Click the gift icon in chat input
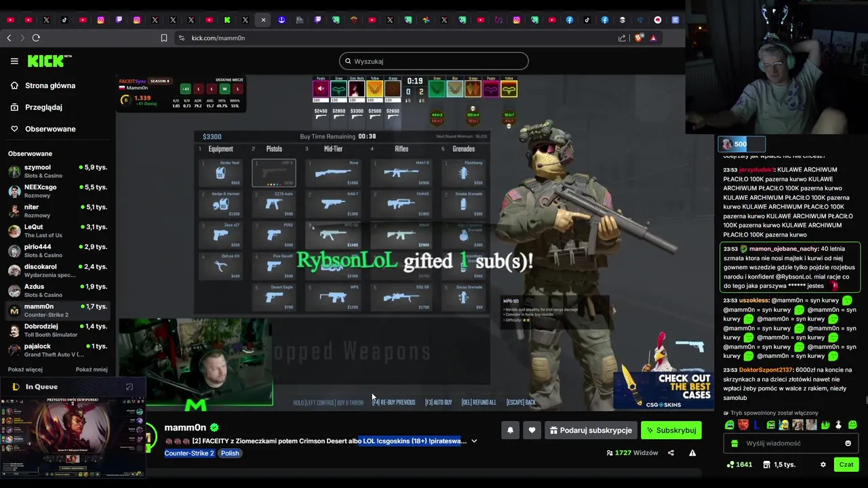The width and height of the screenshot is (868, 488). [733, 443]
